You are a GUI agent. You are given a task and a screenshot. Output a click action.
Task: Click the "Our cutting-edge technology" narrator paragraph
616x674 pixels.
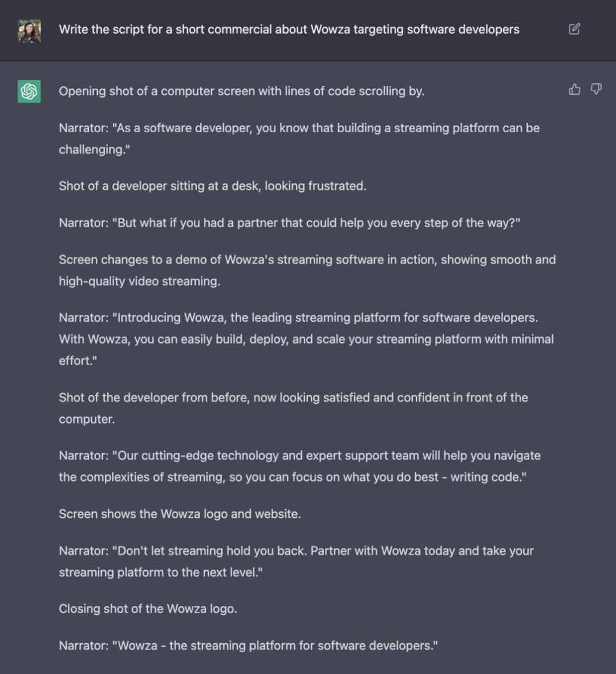click(299, 466)
